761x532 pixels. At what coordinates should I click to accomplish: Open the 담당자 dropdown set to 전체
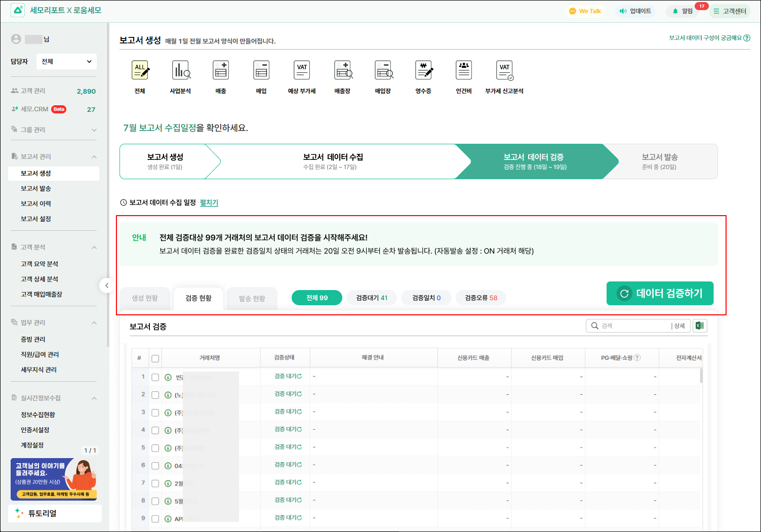pos(66,62)
